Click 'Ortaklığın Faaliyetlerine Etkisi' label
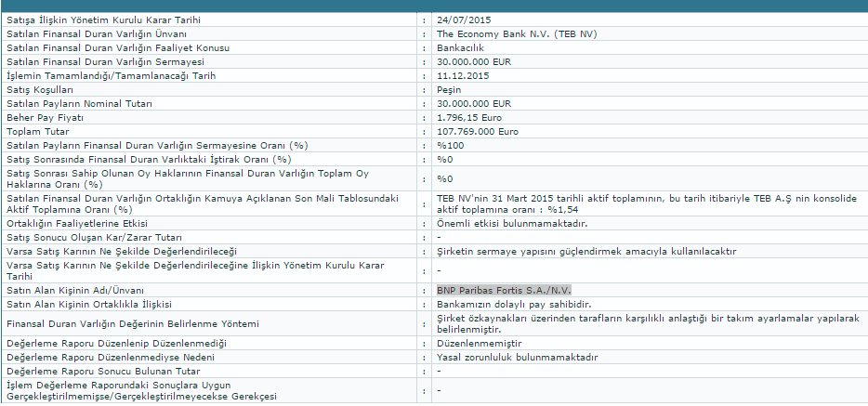This screenshot has width=868, height=406. coord(76,224)
